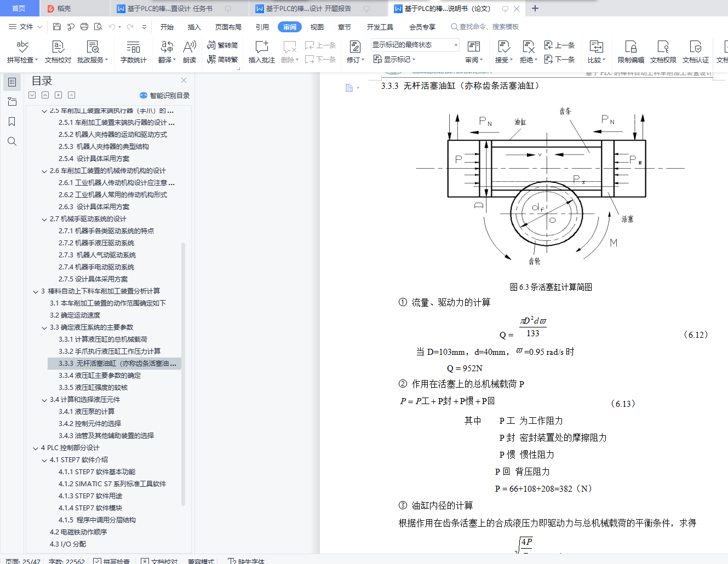Convert text with 简转繁
Image resolution: width=728 pixels, height=564 pixels.
click(x=222, y=59)
